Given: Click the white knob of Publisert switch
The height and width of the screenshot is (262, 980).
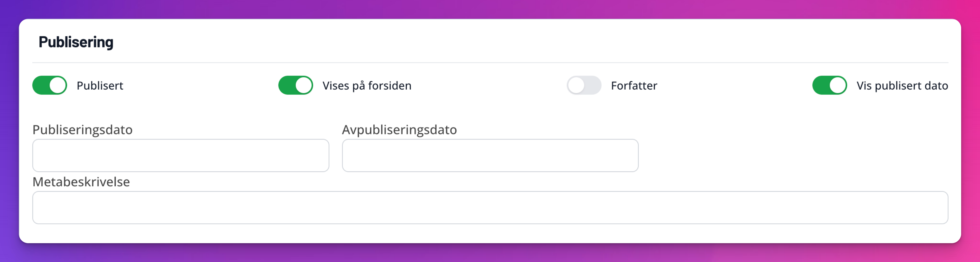Looking at the screenshot, I should [57, 85].
